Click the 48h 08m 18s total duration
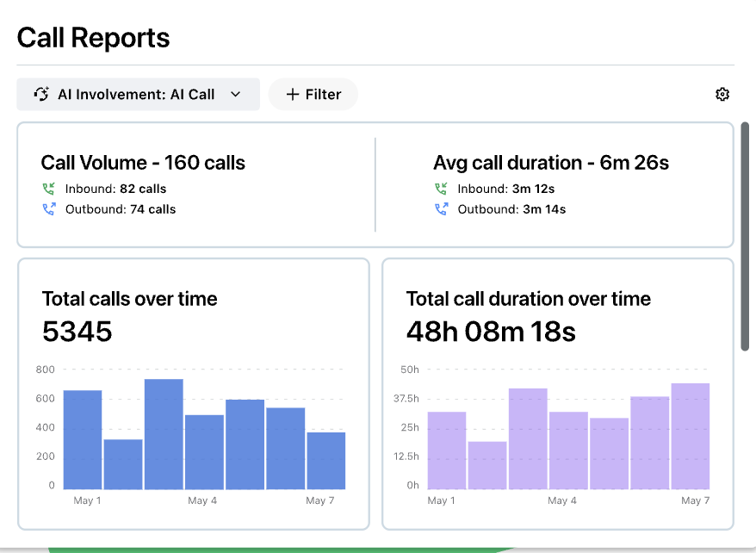 point(491,332)
